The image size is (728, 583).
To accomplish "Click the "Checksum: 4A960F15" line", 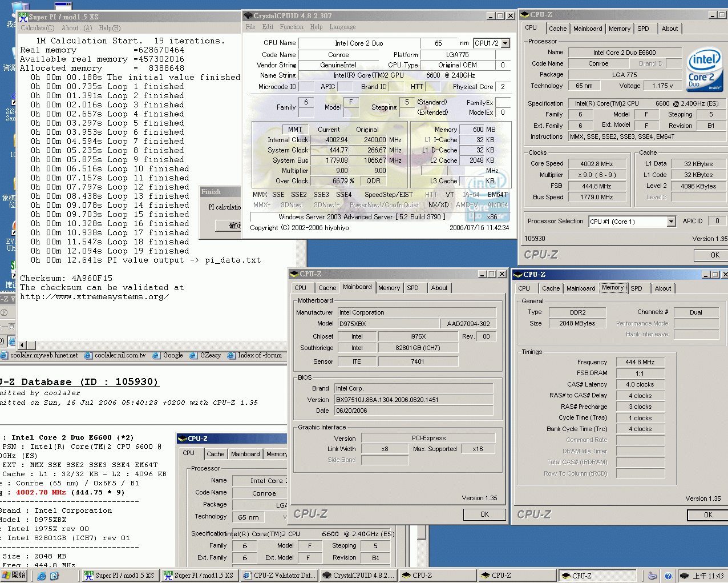I will (x=66, y=279).
